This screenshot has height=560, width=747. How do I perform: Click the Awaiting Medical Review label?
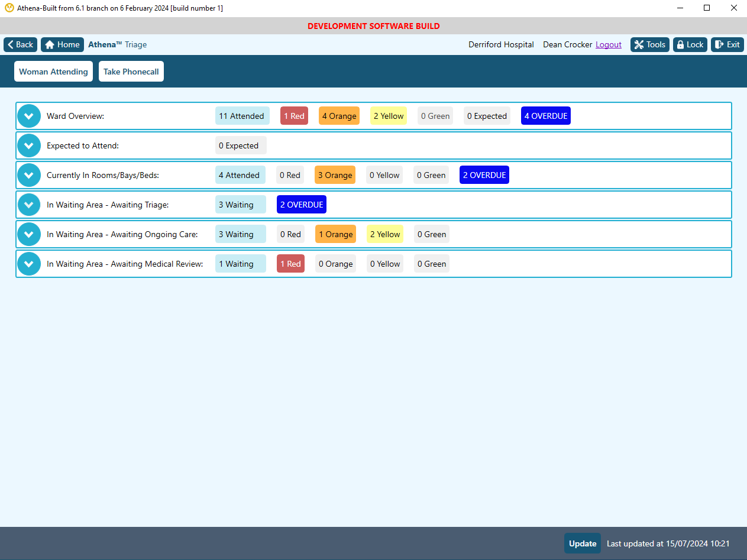[125, 264]
